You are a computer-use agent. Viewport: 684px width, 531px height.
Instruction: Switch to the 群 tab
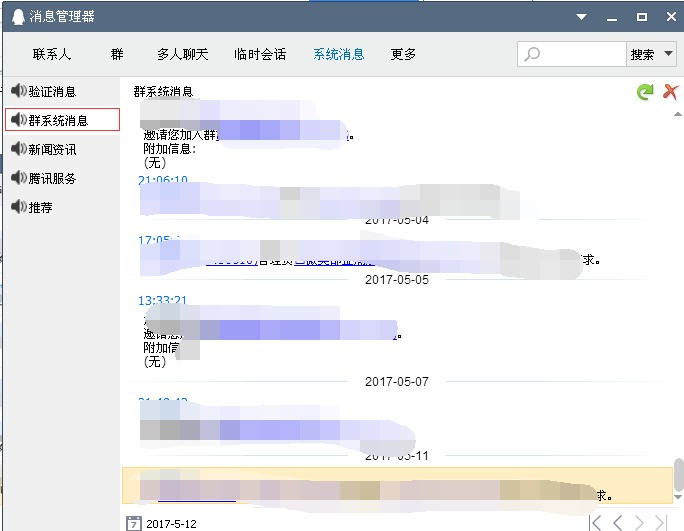(117, 54)
